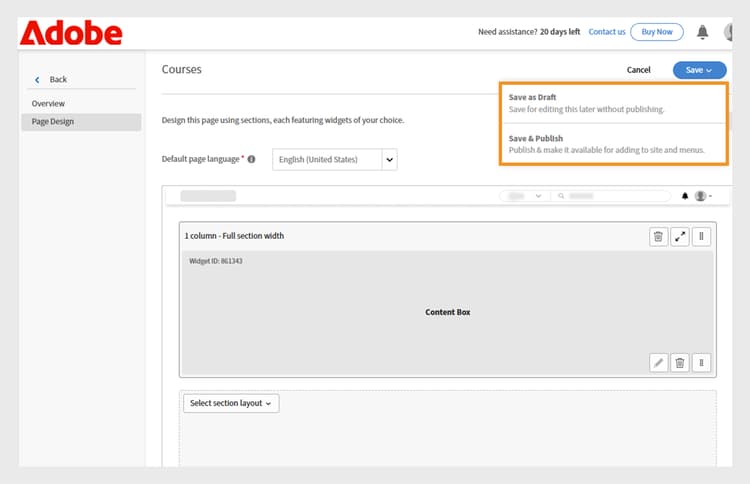Screen dimensions: 750x484
Task: Open the notifications bell in header
Action: tap(702, 32)
